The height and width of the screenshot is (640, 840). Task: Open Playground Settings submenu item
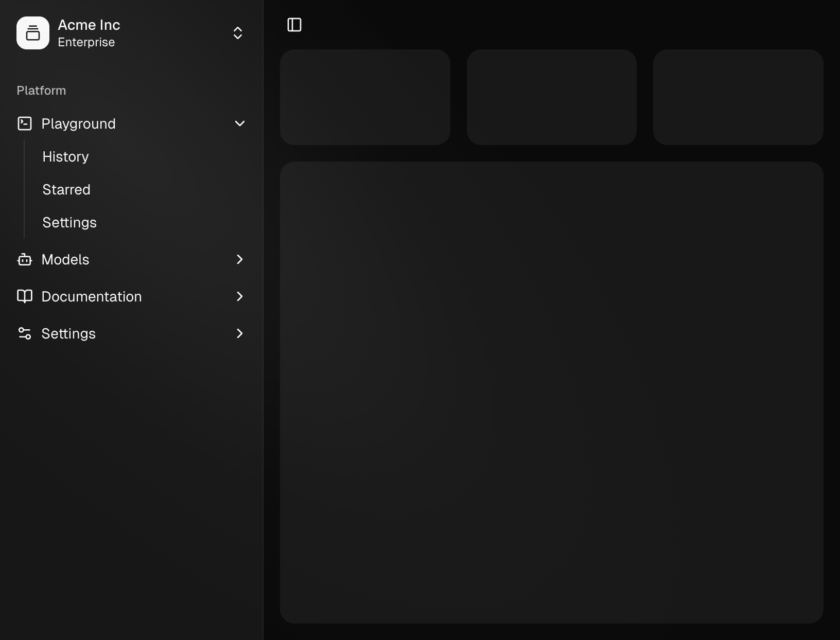[x=69, y=222]
